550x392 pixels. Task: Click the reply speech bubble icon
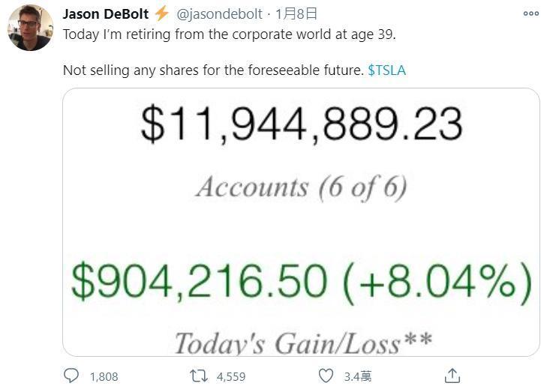pos(71,376)
